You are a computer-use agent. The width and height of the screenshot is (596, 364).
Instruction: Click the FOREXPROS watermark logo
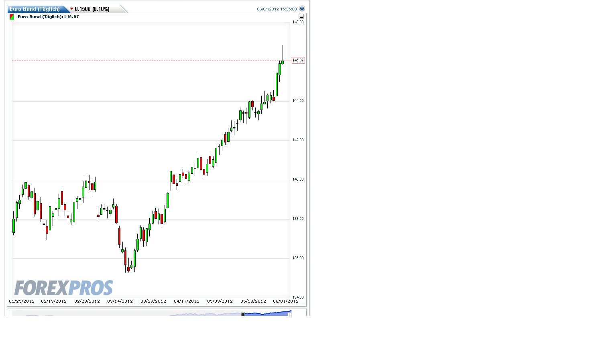63,287
